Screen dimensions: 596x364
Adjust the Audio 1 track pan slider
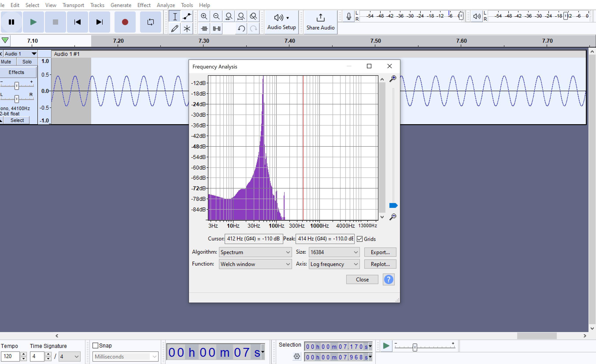[x=17, y=99]
